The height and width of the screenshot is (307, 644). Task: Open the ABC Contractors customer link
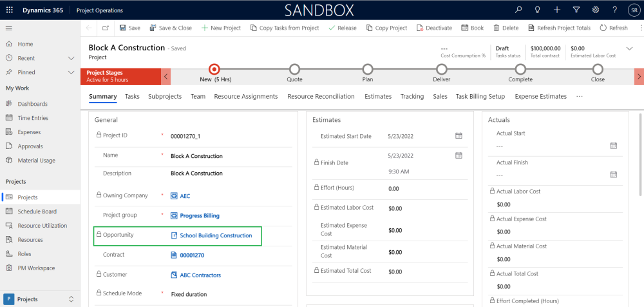pos(200,275)
